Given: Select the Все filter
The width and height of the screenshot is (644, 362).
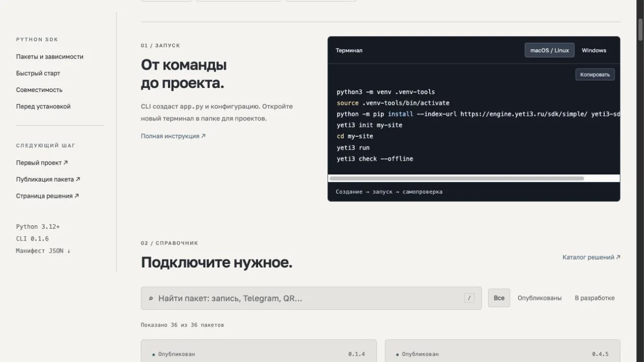Looking at the screenshot, I should click(499, 298).
